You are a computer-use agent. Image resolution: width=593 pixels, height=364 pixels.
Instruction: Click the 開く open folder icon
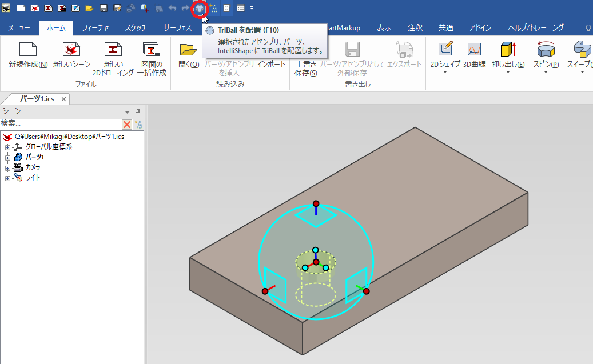[188, 50]
